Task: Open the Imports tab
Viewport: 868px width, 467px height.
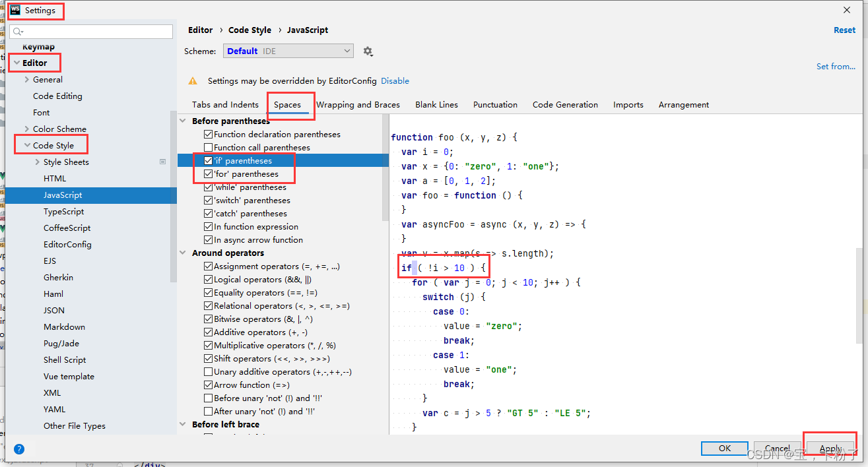Action: pos(628,105)
